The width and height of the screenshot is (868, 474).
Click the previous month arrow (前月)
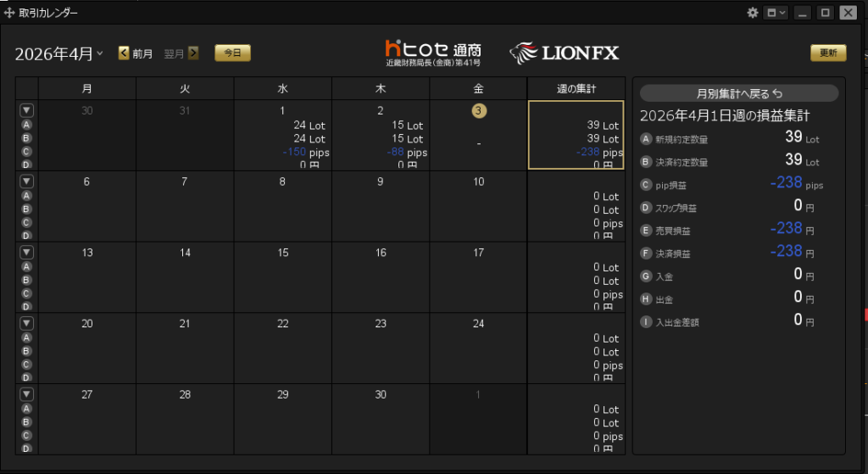125,53
